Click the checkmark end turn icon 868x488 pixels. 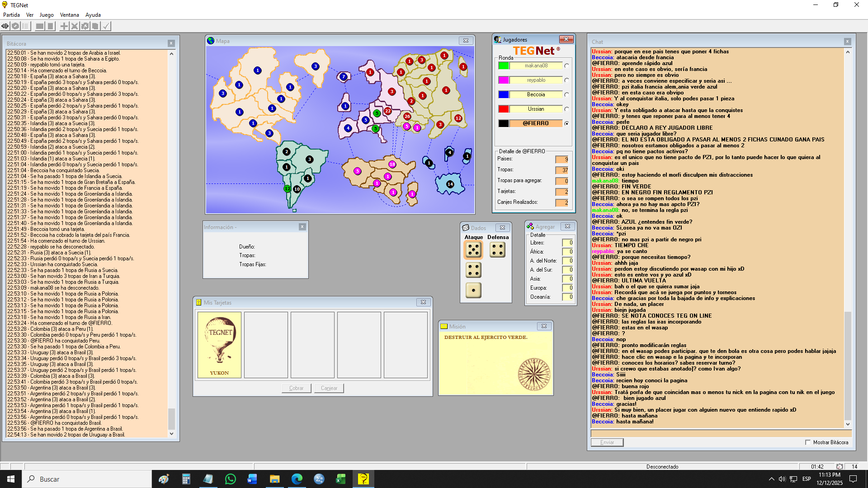106,26
